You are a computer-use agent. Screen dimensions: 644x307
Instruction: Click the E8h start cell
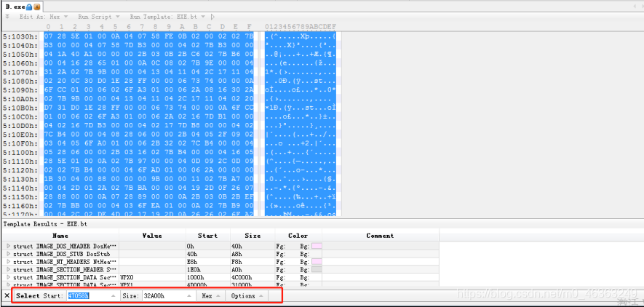coord(208,262)
